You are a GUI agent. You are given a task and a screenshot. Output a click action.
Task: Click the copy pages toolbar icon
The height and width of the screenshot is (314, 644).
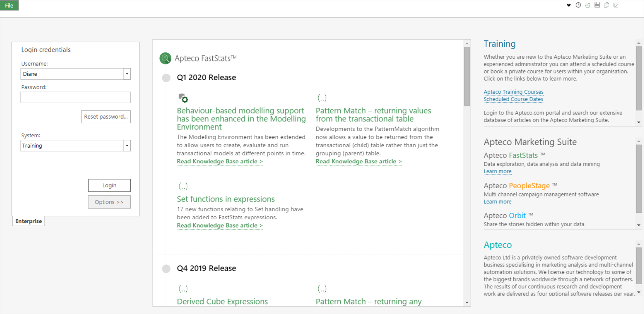[x=607, y=5]
